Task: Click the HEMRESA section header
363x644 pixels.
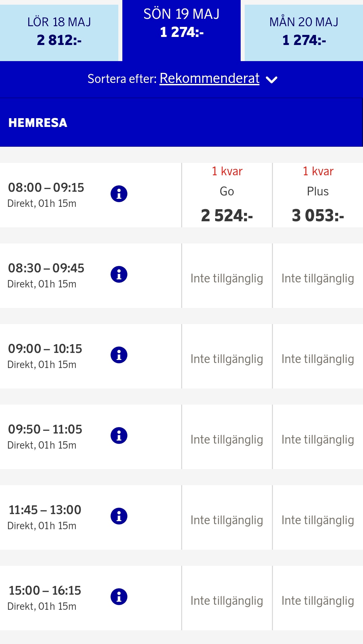Action: point(38,123)
